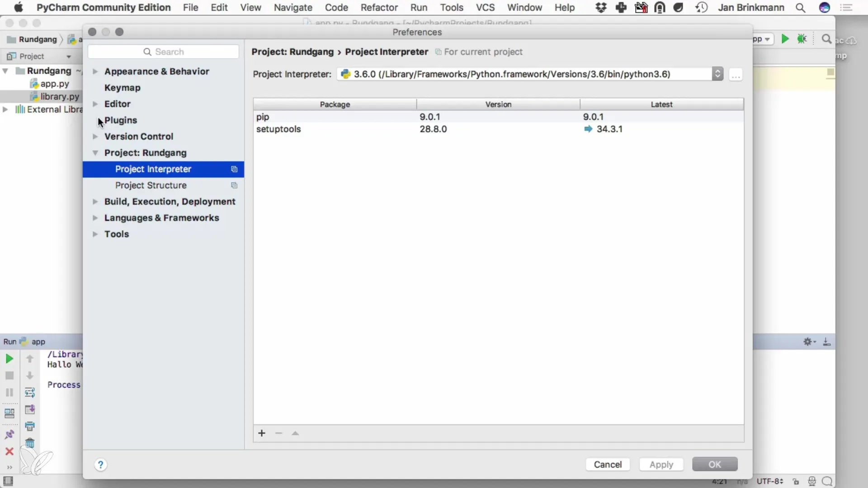Image resolution: width=868 pixels, height=488 pixels.
Task: Click Dropbox icon in menu bar
Action: tap(601, 8)
